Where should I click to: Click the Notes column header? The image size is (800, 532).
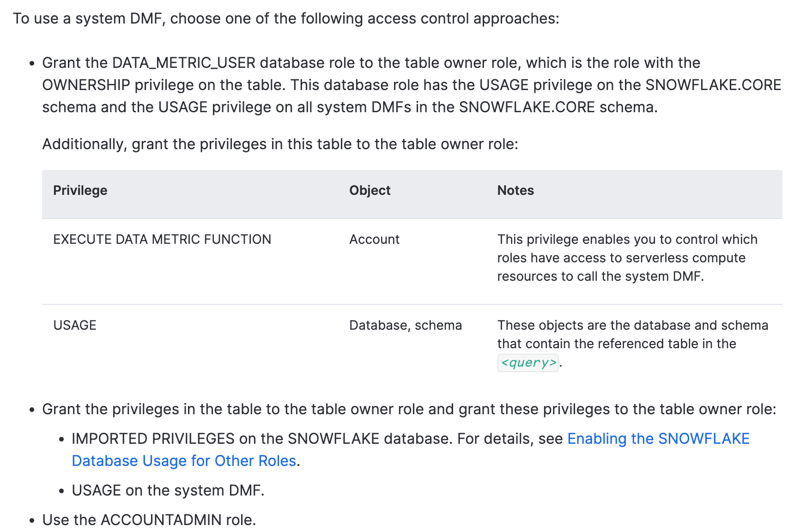point(515,190)
